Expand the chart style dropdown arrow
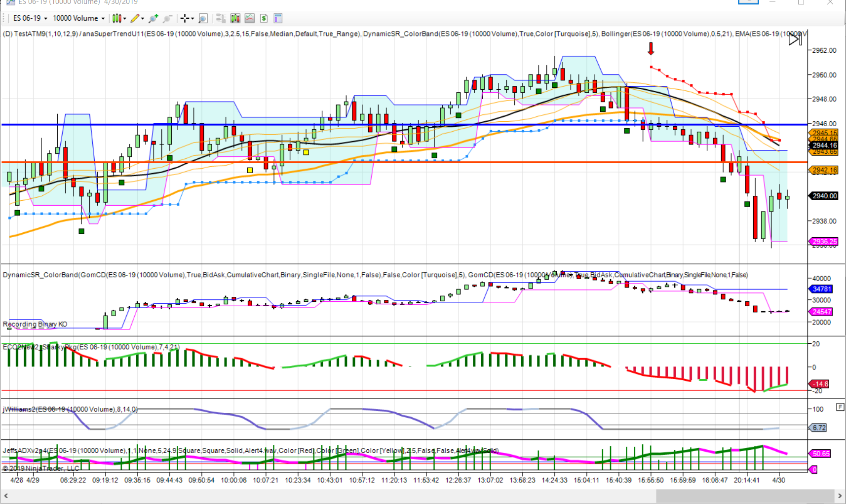 coord(125,18)
